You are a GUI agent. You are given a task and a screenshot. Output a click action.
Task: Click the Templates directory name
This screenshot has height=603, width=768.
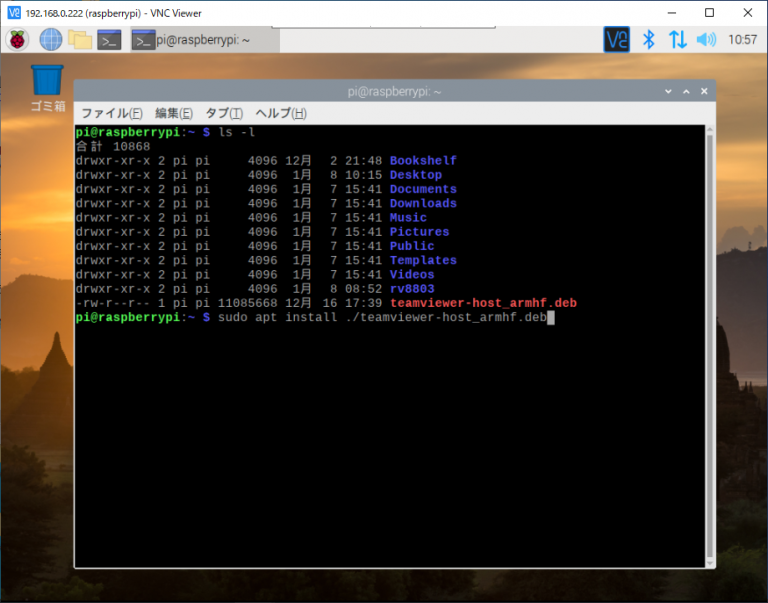[x=423, y=260]
